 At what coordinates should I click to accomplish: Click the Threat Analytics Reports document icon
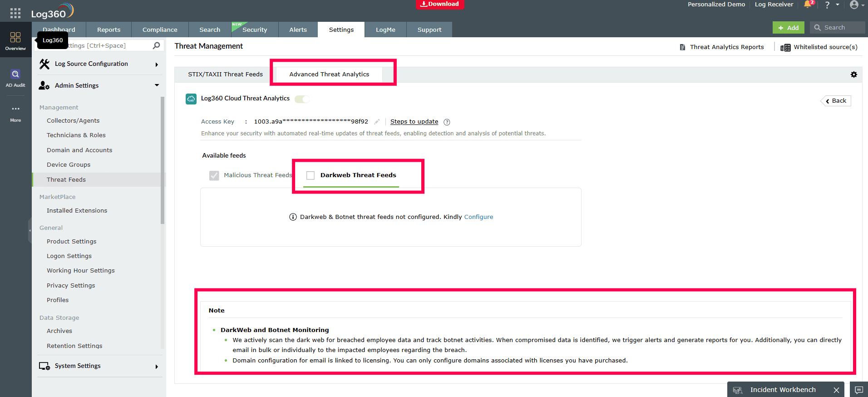pos(682,47)
